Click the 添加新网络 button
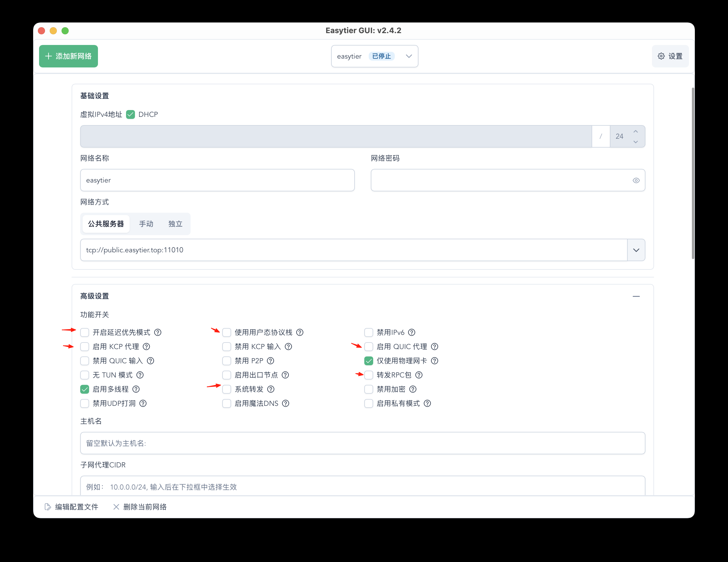Image resolution: width=728 pixels, height=562 pixels. (68, 56)
